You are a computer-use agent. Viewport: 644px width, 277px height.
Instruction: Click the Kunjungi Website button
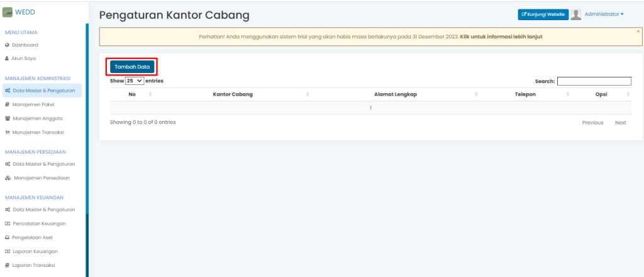(543, 14)
